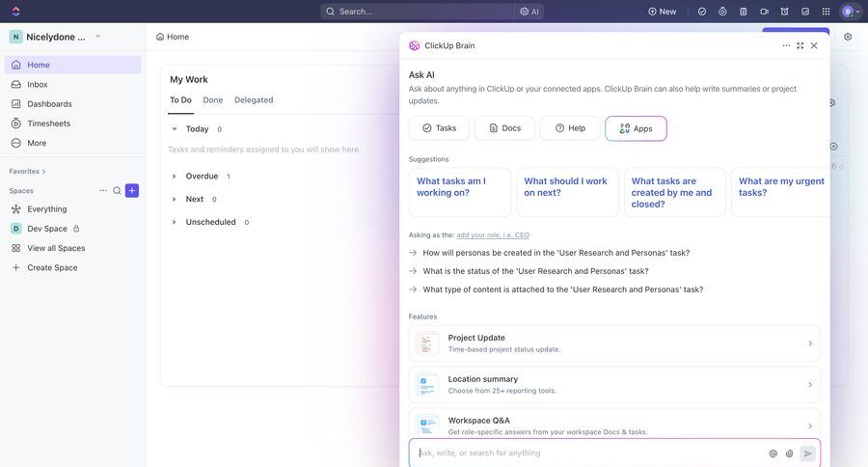Select the Docs filter chip
The width and height of the screenshot is (868, 467).
click(x=504, y=128)
